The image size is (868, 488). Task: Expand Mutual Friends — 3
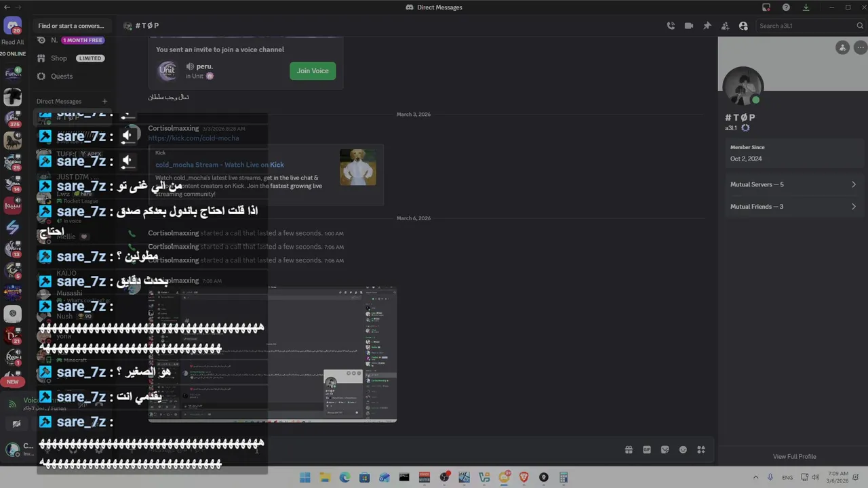click(793, 207)
